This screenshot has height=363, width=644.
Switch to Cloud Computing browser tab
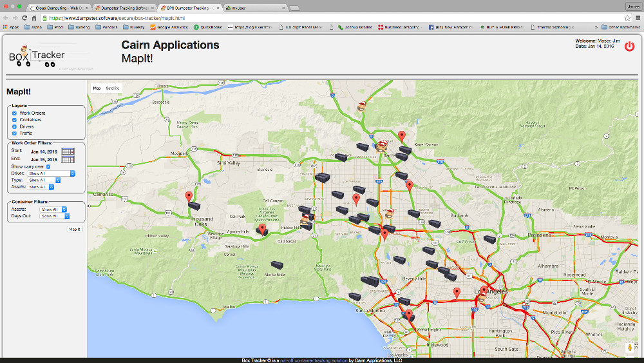click(x=59, y=8)
